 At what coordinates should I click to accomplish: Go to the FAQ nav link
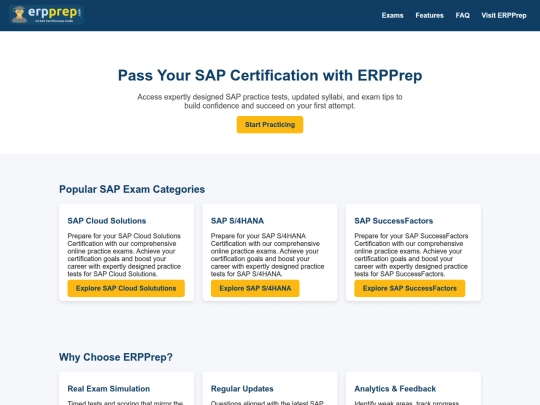[463, 15]
